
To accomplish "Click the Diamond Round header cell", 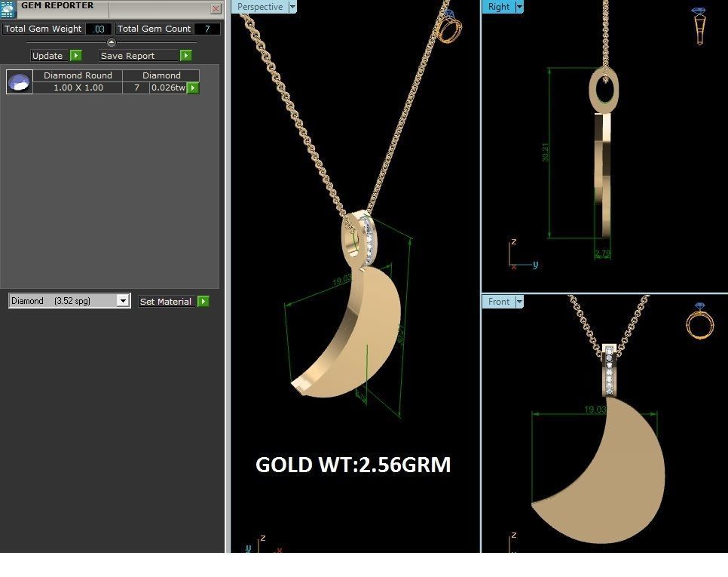I will coord(78,75).
